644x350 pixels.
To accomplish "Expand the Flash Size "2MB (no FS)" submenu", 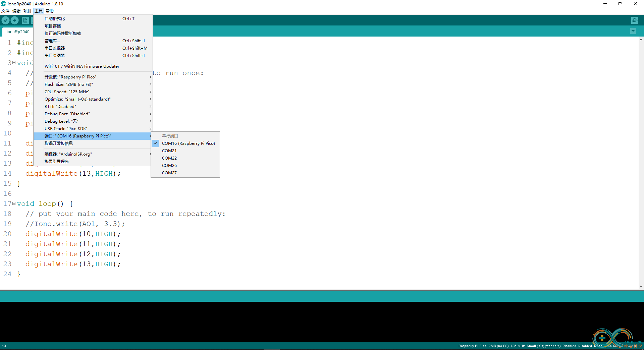I will click(93, 84).
